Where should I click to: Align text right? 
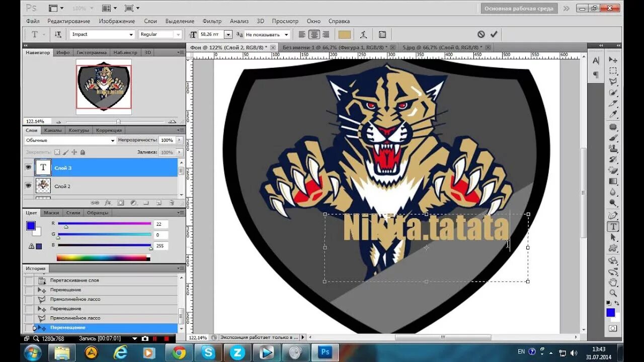tap(326, 34)
